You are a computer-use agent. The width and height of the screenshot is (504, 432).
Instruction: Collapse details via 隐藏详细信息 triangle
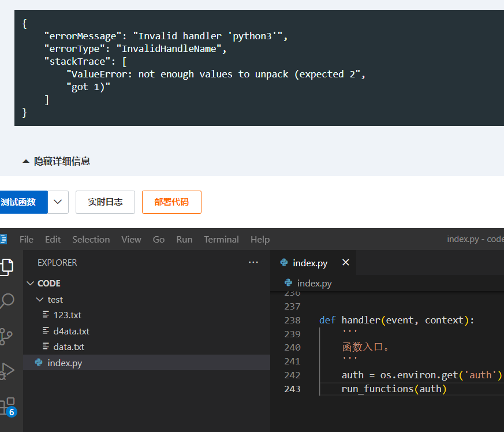point(26,161)
